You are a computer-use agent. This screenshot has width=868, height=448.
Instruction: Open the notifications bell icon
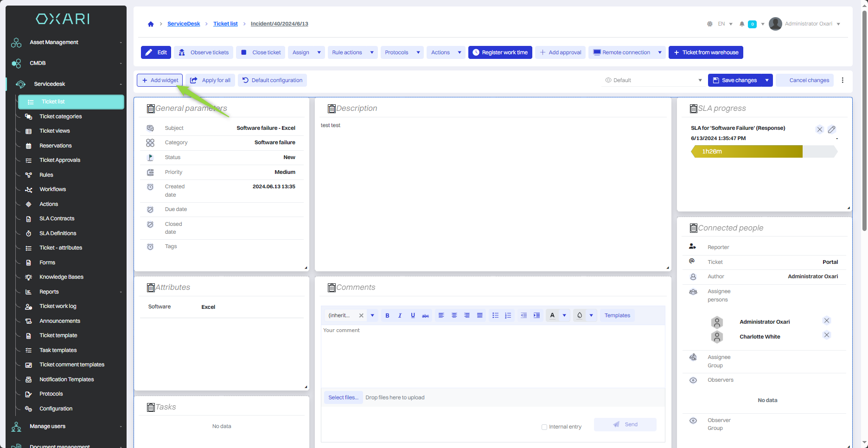(742, 24)
